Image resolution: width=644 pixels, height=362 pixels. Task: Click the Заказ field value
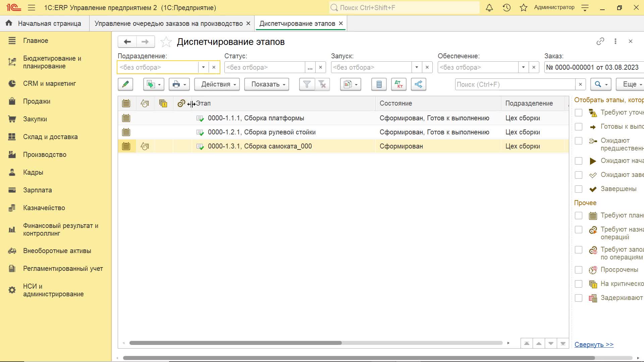click(x=594, y=67)
